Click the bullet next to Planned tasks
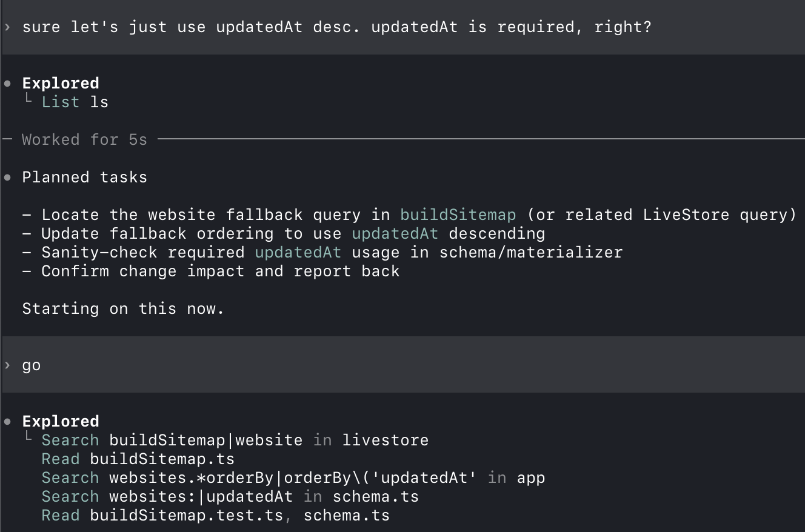 pyautogui.click(x=7, y=177)
